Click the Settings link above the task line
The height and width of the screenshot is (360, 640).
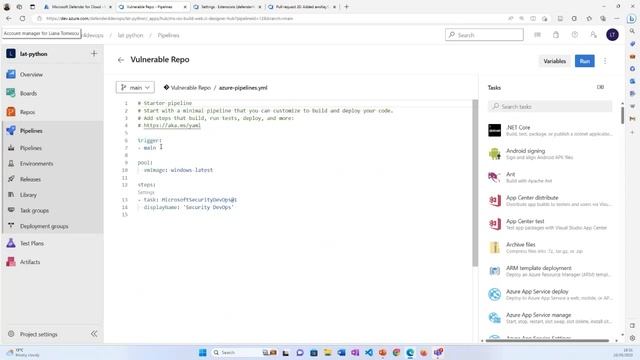point(146,192)
